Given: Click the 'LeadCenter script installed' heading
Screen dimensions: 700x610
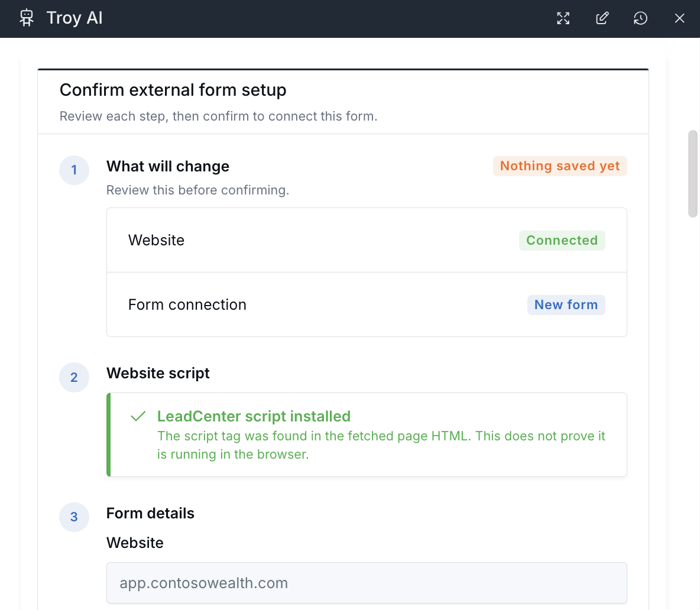Looking at the screenshot, I should (x=254, y=416).
